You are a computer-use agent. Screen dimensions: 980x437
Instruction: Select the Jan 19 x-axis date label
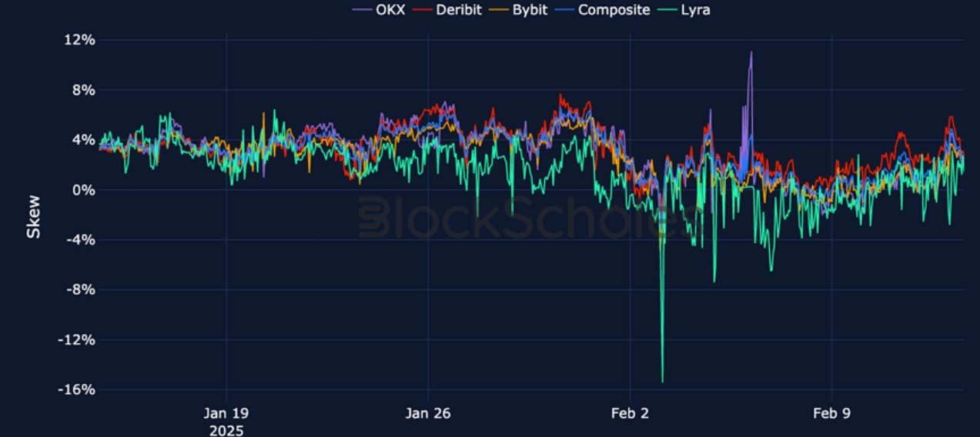(x=226, y=413)
